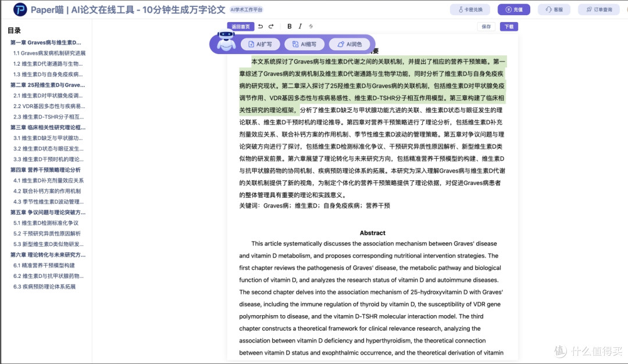Open section 1.2 维生素D代谢通路
628x364 pixels.
click(x=48, y=63)
